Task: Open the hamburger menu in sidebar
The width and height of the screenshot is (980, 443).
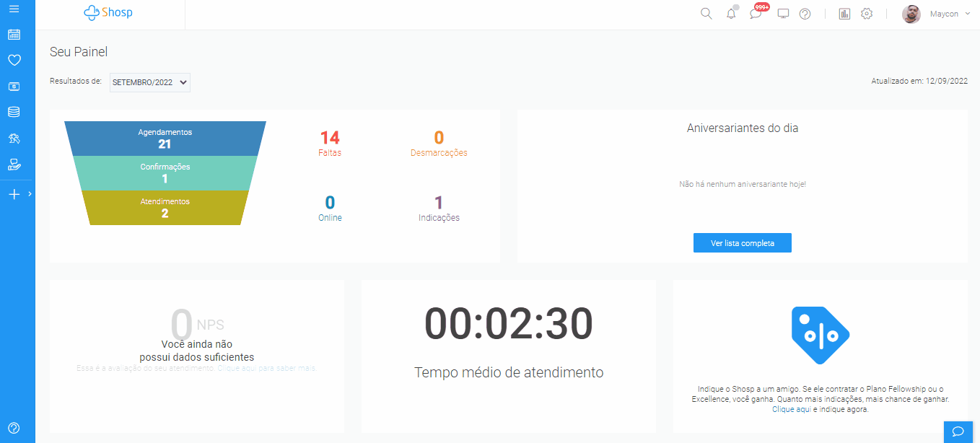Action: (x=14, y=9)
